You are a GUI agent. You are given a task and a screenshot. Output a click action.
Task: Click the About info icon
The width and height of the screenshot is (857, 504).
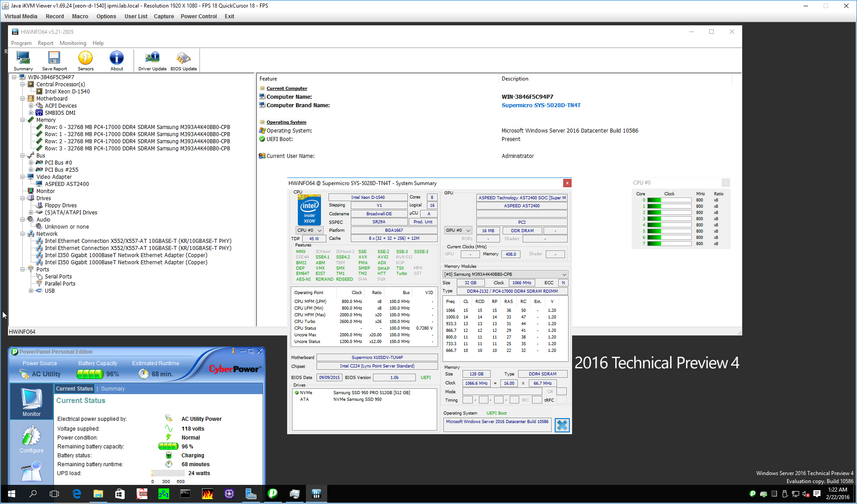[117, 61]
